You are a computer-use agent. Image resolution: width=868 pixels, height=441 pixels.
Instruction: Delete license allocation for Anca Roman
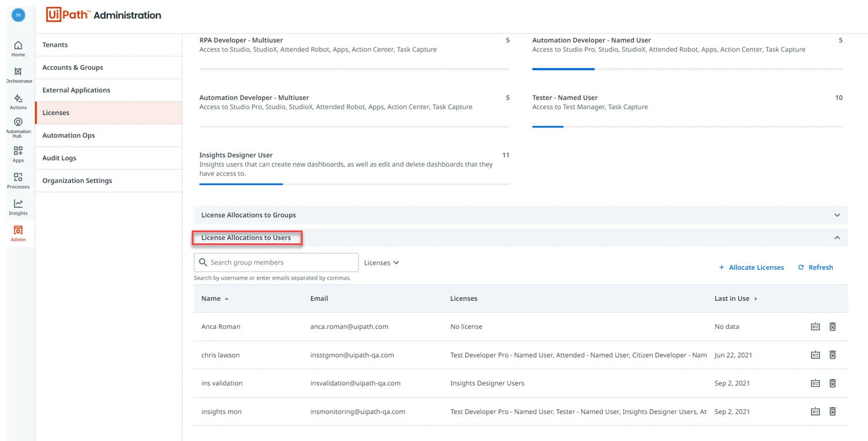click(x=832, y=327)
